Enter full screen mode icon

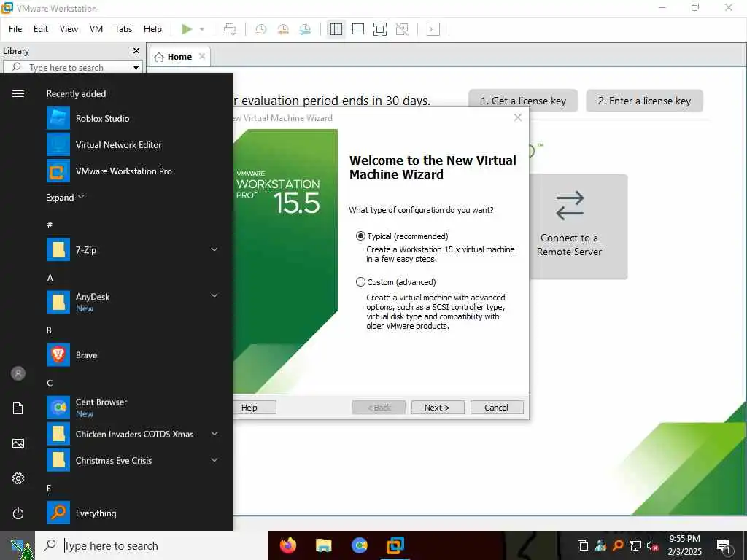point(379,29)
